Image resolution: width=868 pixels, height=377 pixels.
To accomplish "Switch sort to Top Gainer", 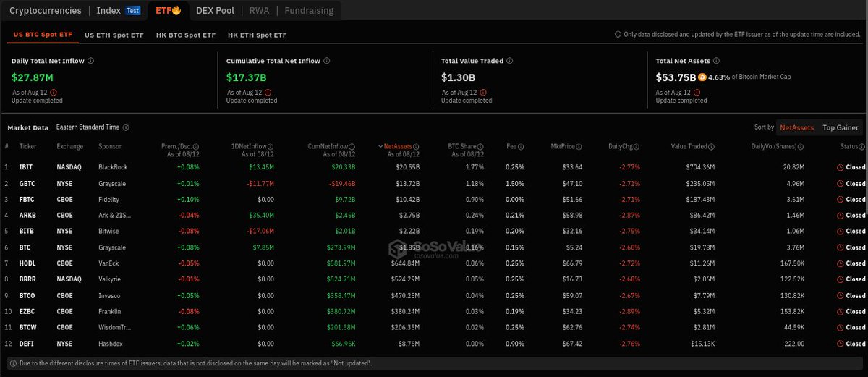I will click(839, 127).
